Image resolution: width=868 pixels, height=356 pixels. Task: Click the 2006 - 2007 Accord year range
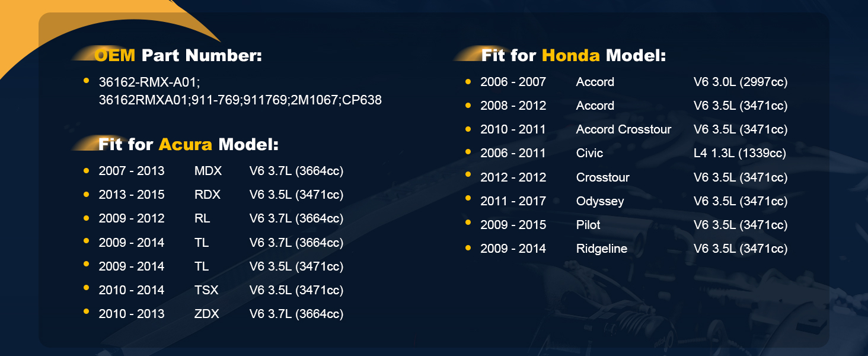click(513, 82)
